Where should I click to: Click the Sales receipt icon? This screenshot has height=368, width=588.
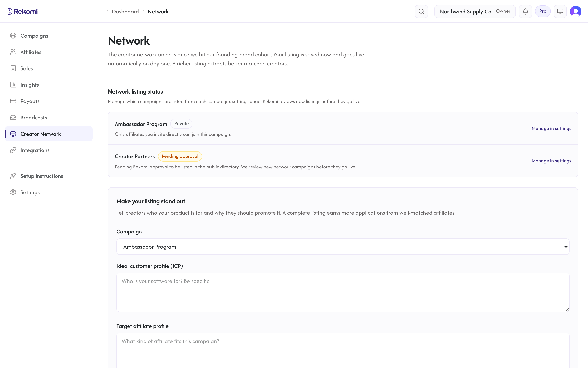point(13,68)
